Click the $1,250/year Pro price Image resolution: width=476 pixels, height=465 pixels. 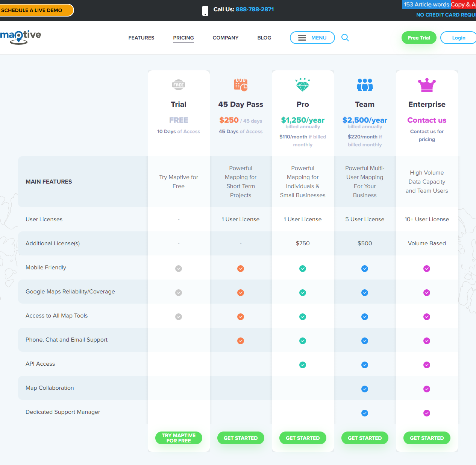tap(303, 120)
